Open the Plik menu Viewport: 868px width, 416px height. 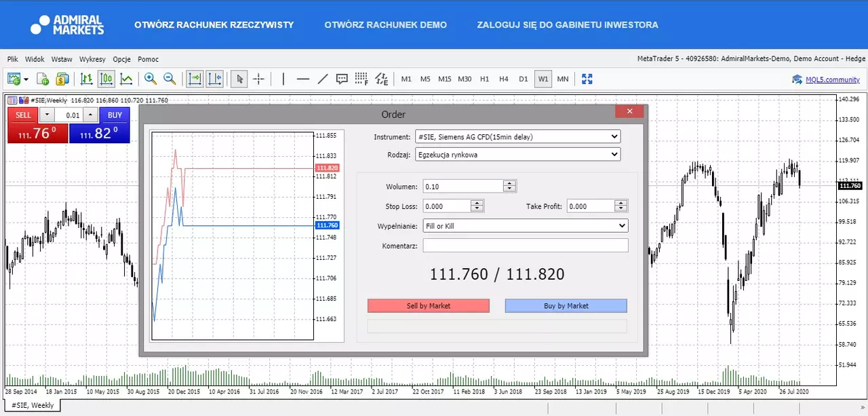(x=13, y=59)
